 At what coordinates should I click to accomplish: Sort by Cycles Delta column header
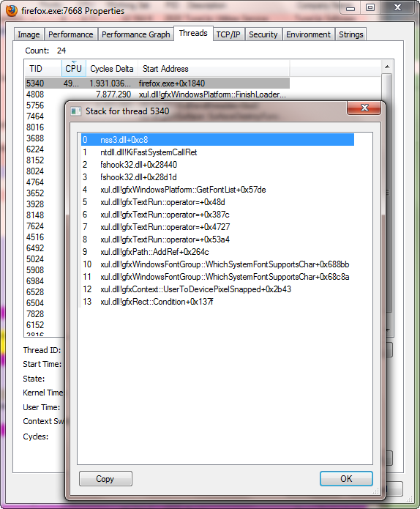112,69
